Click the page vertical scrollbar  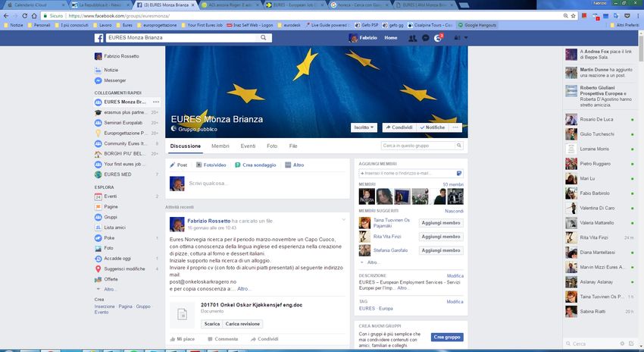(x=641, y=189)
